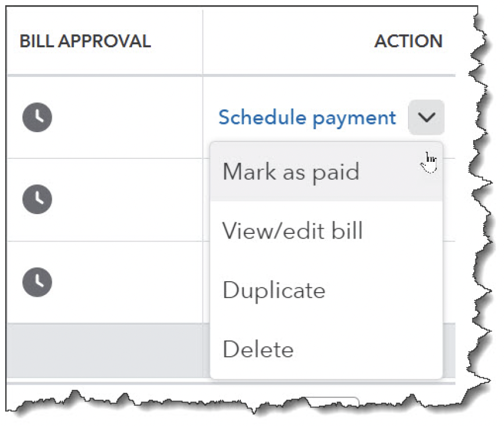
Task: Click the blank space right of the third clock icon
Action: point(128,282)
